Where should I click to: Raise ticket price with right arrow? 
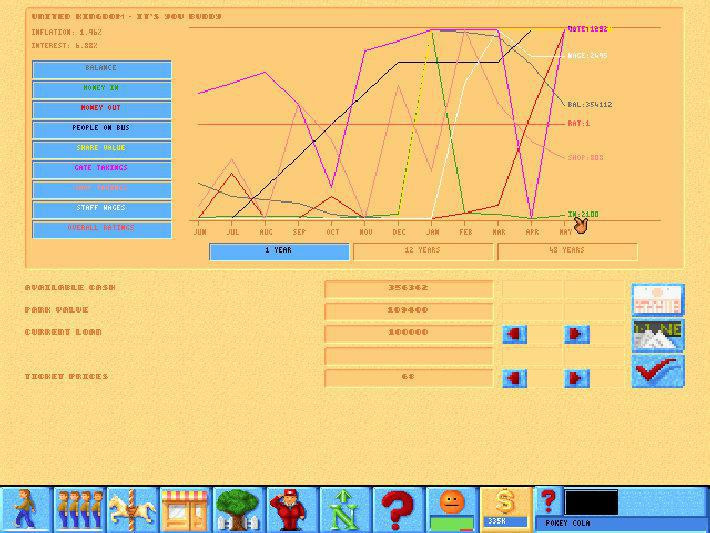[577, 378]
